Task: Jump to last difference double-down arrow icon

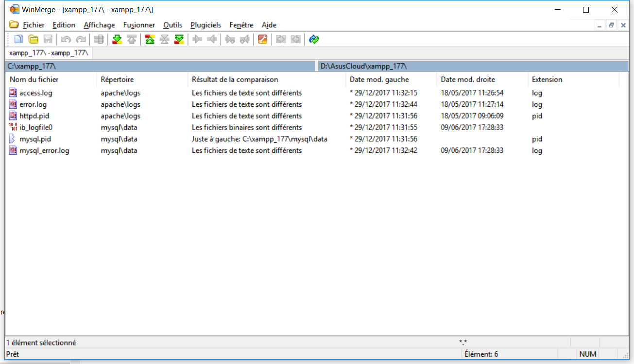Action: pyautogui.click(x=179, y=39)
